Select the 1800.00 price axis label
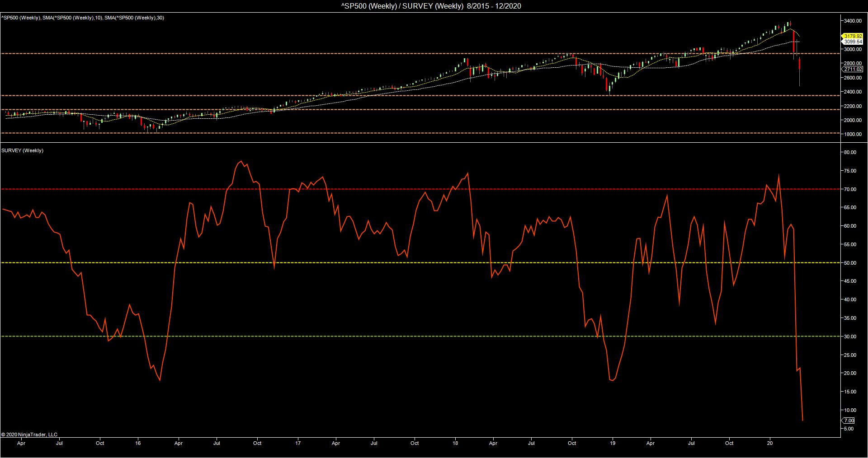The width and height of the screenshot is (868, 458). click(x=852, y=135)
